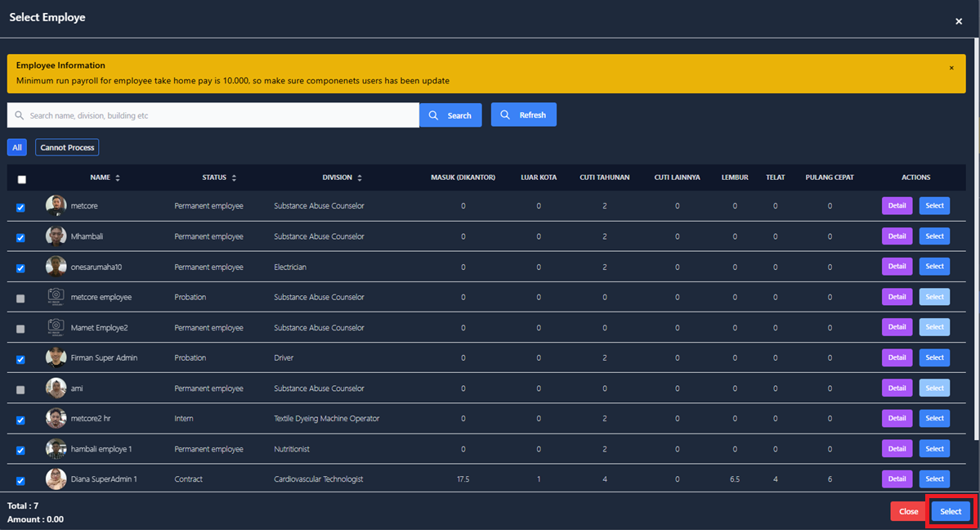Open Detail for onesarumaha10
The image size is (980, 530).
tap(897, 266)
